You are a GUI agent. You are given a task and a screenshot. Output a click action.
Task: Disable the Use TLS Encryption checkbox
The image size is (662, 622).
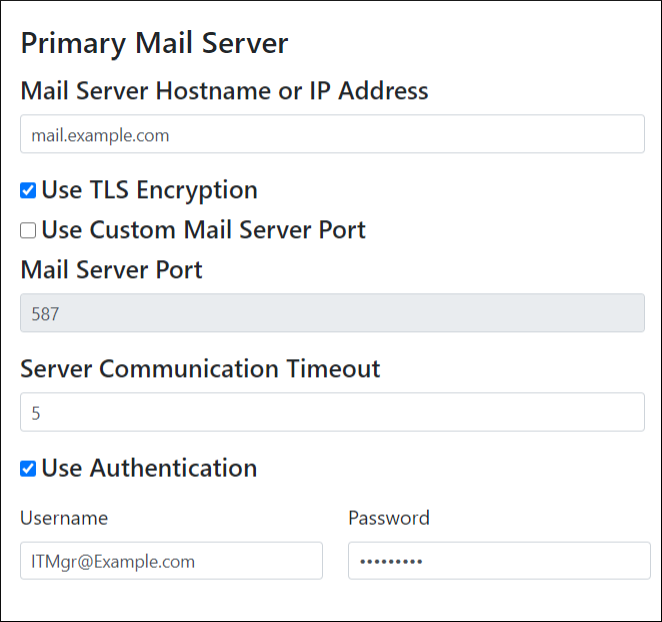click(x=28, y=190)
